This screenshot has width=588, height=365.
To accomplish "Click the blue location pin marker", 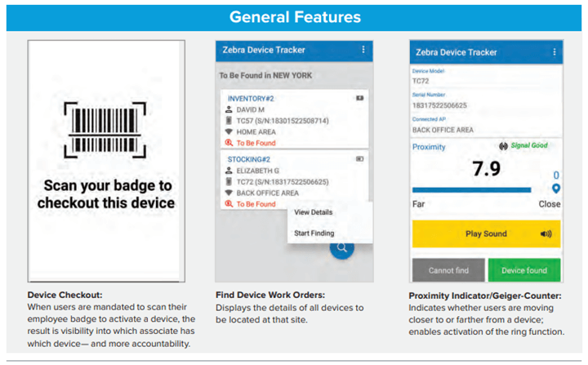I will 556,189.
